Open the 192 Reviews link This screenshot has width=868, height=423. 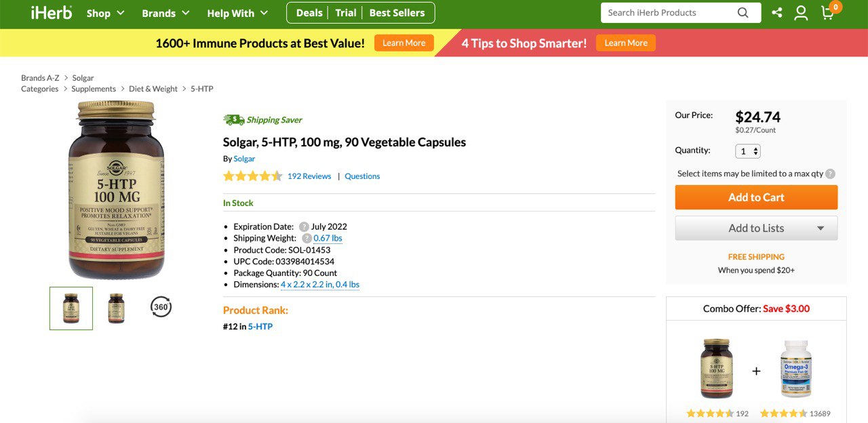click(309, 176)
